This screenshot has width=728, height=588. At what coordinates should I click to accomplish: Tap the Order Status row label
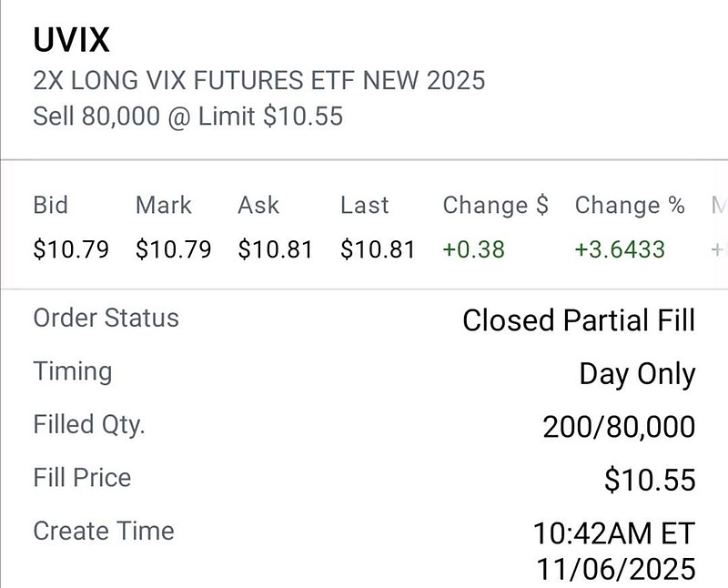point(106,319)
